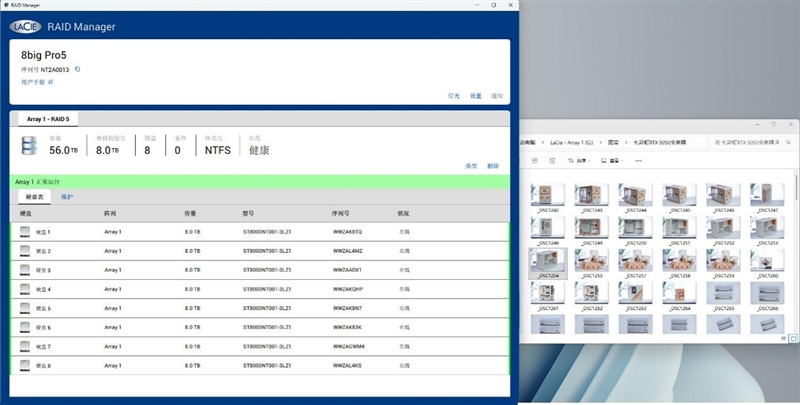Click the LaCie logo in header
Screen dimensions: 800x405
(x=25, y=27)
